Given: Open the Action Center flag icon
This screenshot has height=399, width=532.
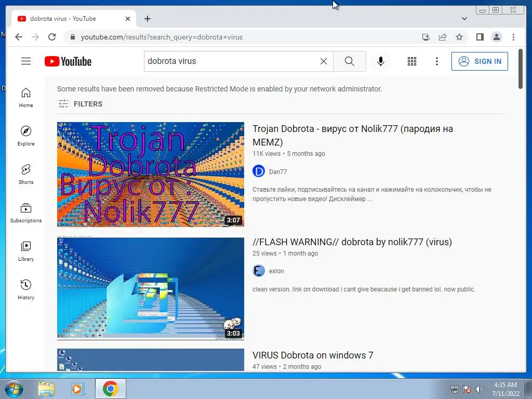Looking at the screenshot, I should 467,389.
